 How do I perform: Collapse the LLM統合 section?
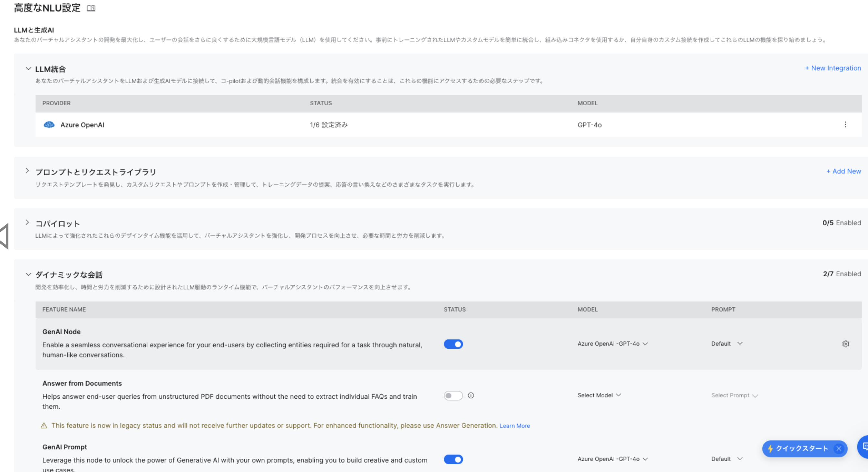28,69
